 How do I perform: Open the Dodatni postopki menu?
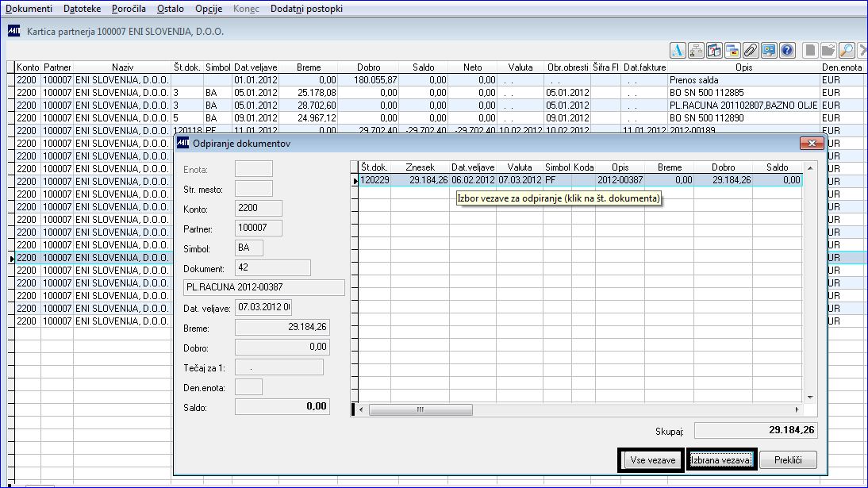click(306, 9)
